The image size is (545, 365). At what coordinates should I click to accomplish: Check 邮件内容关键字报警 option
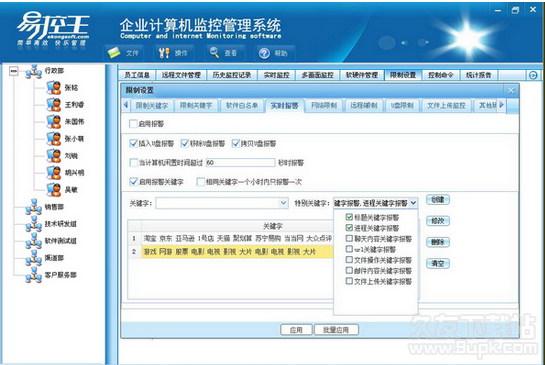pyautogui.click(x=349, y=270)
